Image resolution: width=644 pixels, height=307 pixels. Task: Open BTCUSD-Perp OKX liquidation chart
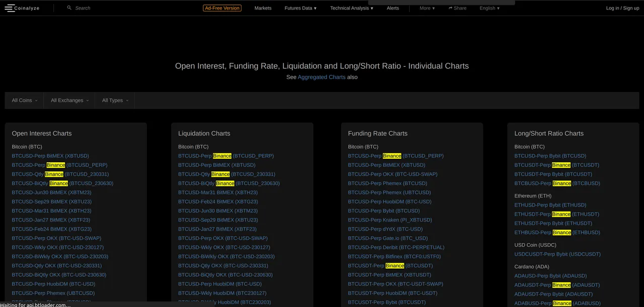point(223,238)
